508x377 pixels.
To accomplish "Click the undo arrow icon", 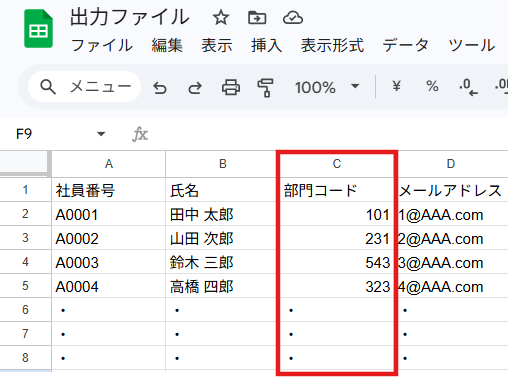I will [x=160, y=88].
